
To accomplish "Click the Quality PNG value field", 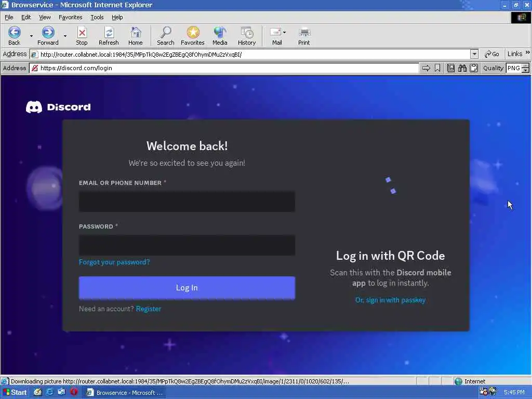I will pos(514,68).
